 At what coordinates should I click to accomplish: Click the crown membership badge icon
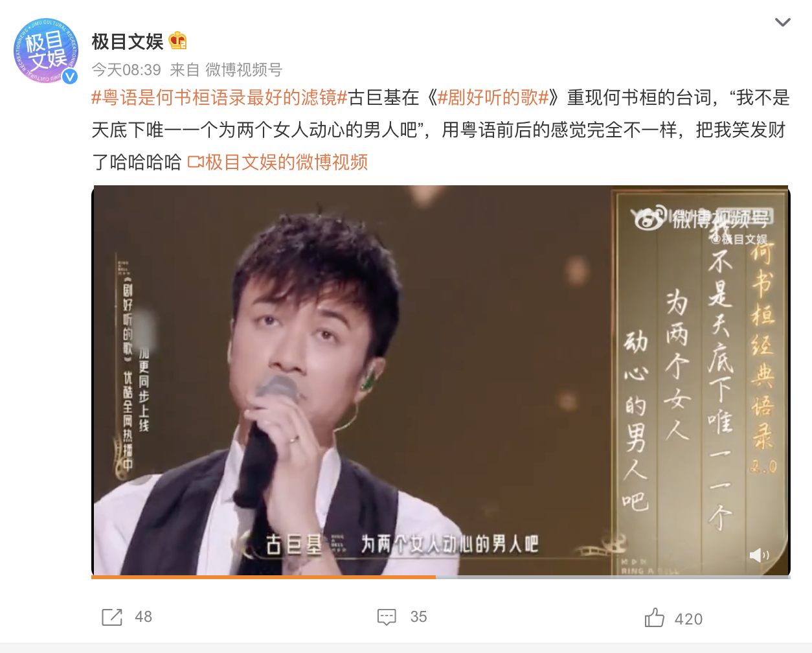click(178, 41)
